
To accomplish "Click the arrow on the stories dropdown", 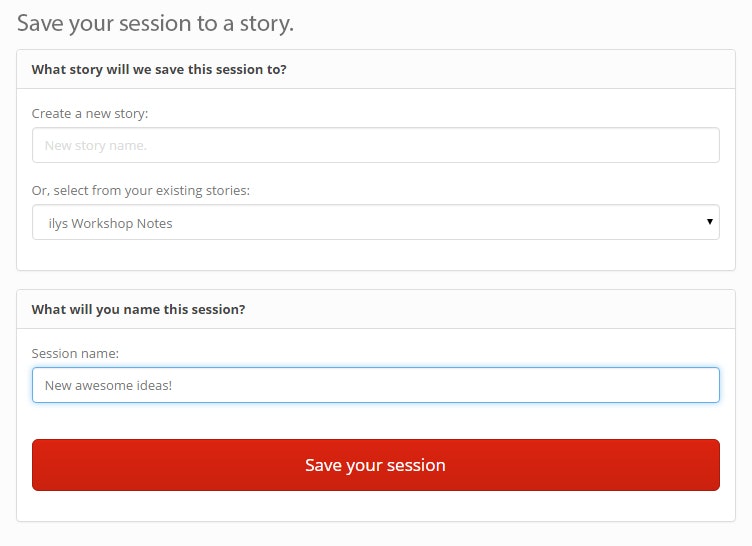I will pyautogui.click(x=709, y=222).
